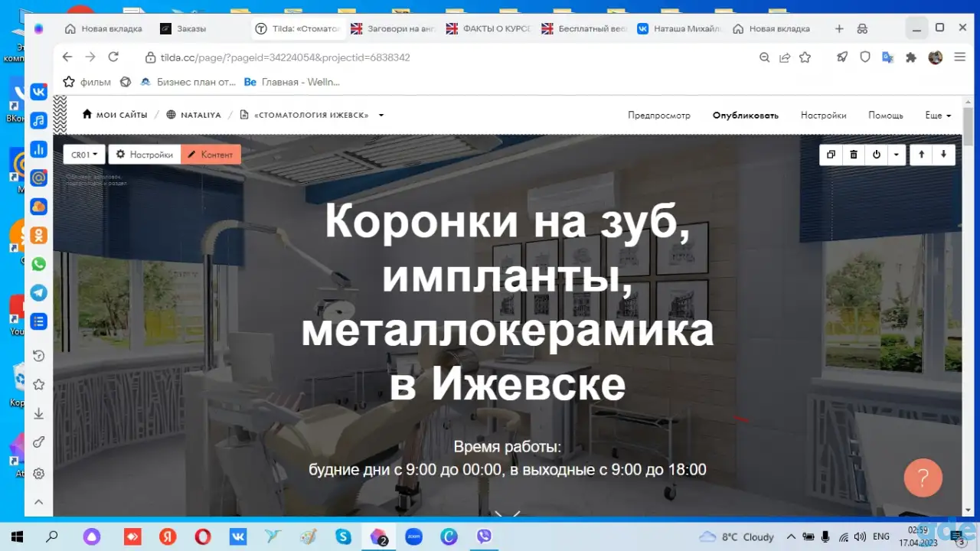The height and width of the screenshot is (551, 980).
Task: Click the rocket turbo icon
Action: click(841, 57)
